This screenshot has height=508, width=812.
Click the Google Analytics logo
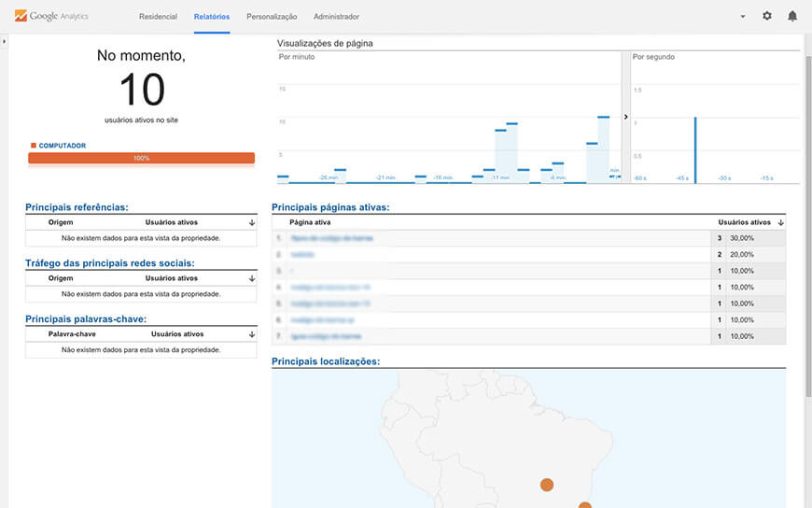(x=51, y=16)
